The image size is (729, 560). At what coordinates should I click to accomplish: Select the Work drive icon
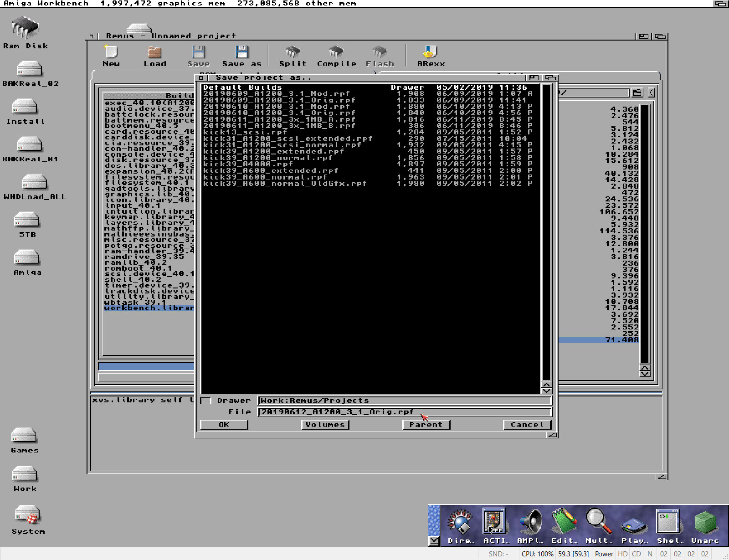(25, 479)
